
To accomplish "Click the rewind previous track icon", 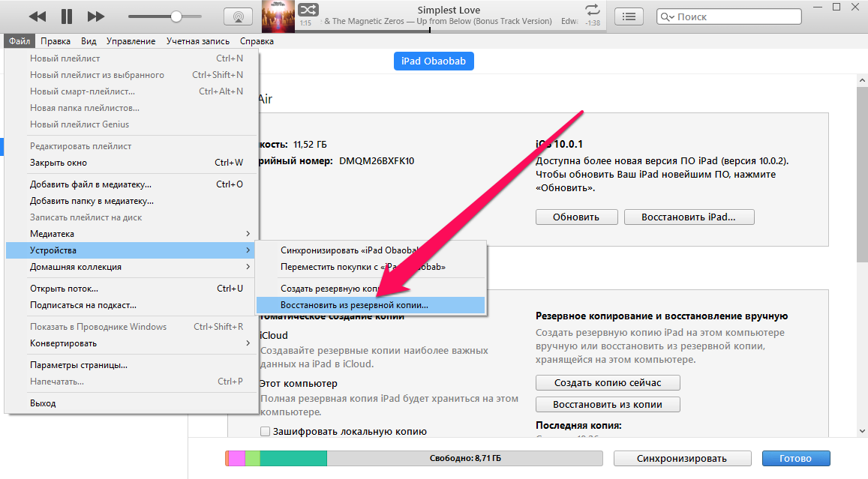I will [x=37, y=16].
